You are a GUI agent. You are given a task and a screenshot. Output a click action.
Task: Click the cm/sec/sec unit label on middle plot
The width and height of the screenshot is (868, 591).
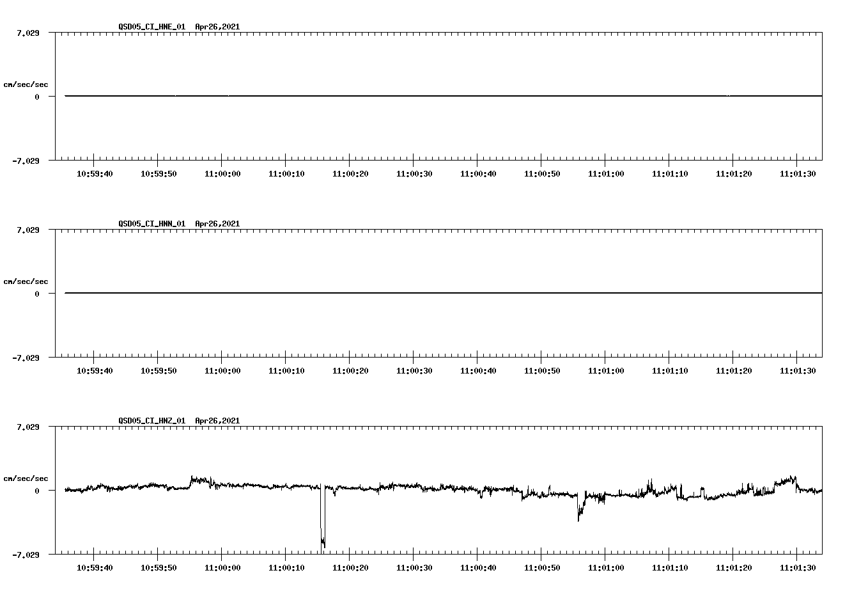[x=26, y=281]
